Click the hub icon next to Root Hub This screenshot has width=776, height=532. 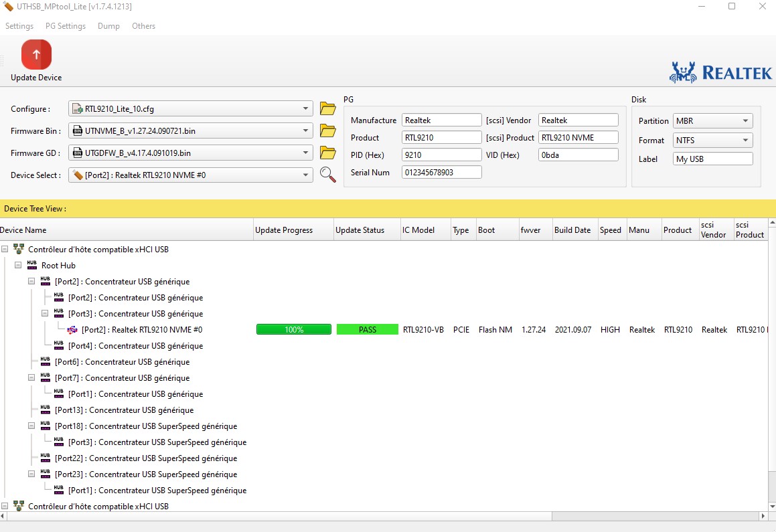point(32,266)
